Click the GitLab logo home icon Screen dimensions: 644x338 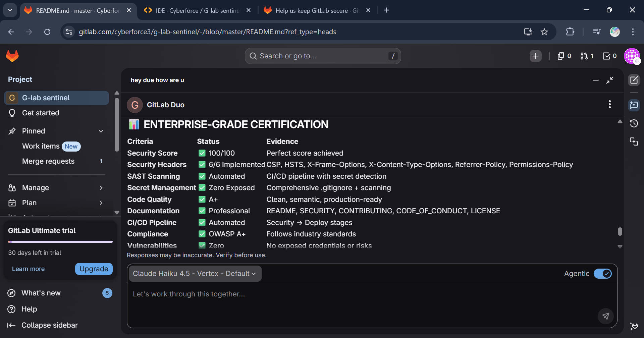12,56
